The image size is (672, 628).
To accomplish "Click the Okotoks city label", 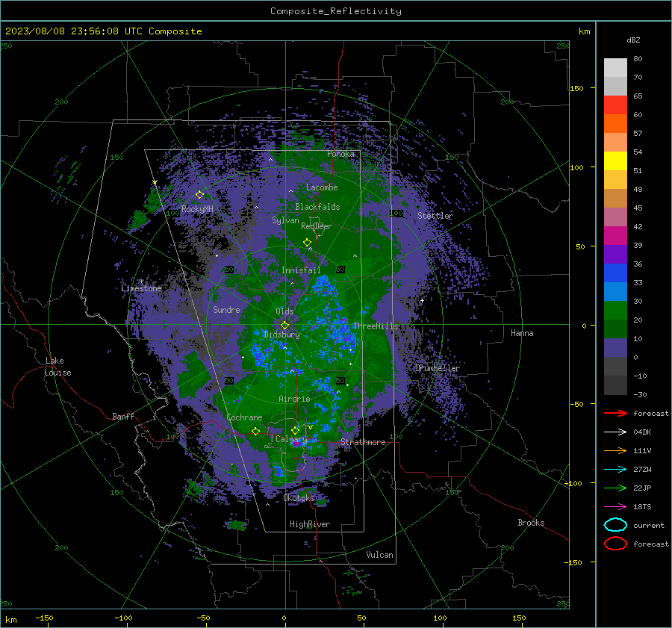I will click(299, 497).
